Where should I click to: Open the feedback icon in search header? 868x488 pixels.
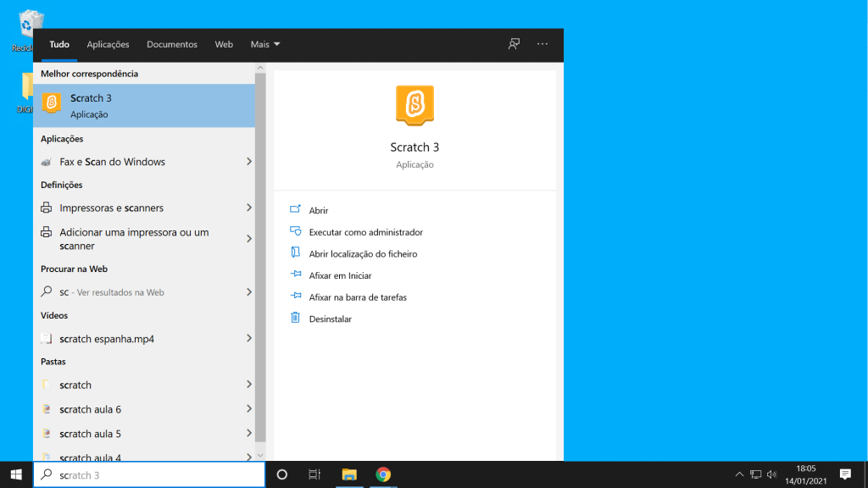pos(514,44)
